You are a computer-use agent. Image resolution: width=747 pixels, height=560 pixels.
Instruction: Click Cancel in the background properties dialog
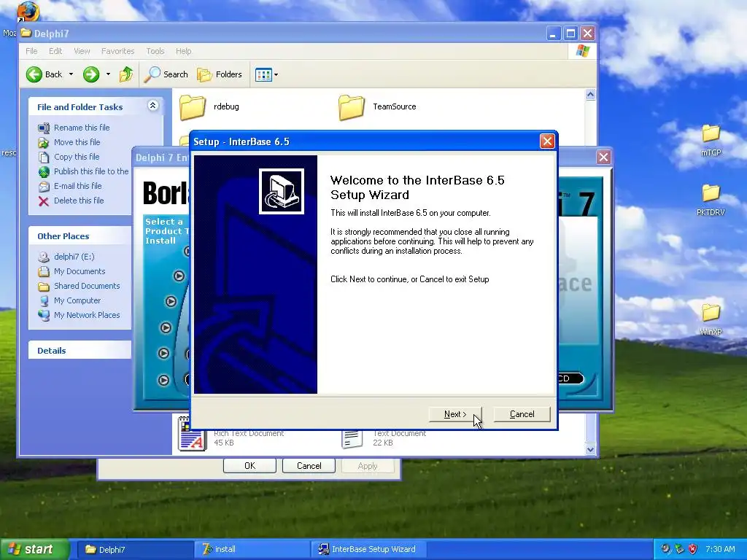pos(309,466)
